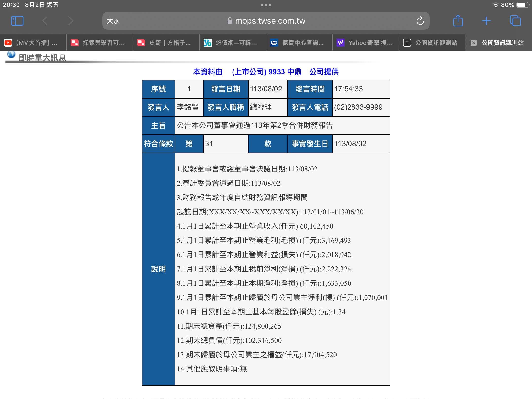The height and width of the screenshot is (399, 532).
Task: Tap the three-dot multitasking menu
Action: pyautogui.click(x=266, y=5)
